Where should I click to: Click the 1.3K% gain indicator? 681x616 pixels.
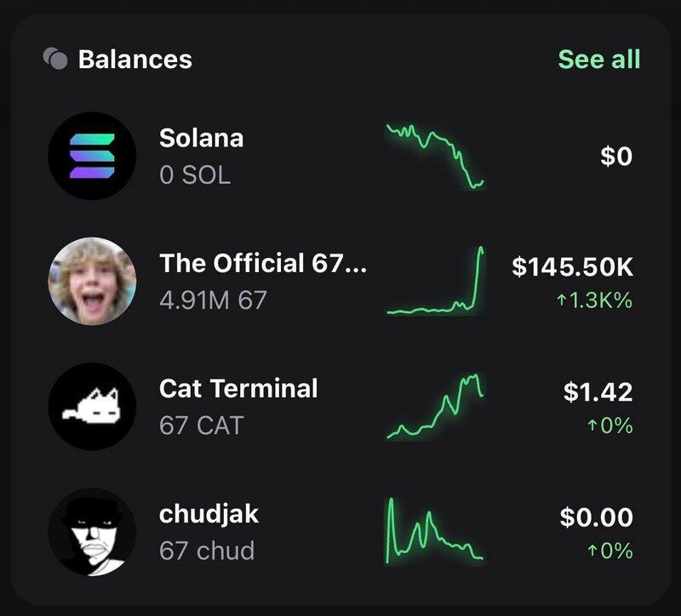coord(594,299)
